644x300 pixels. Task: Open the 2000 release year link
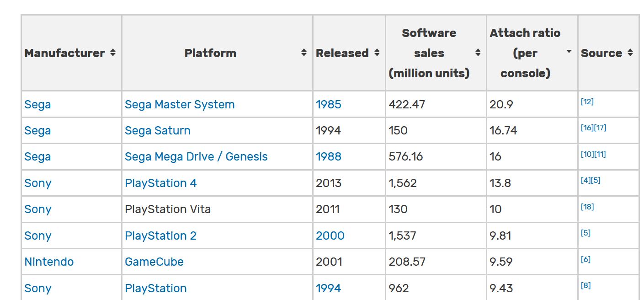[330, 236]
